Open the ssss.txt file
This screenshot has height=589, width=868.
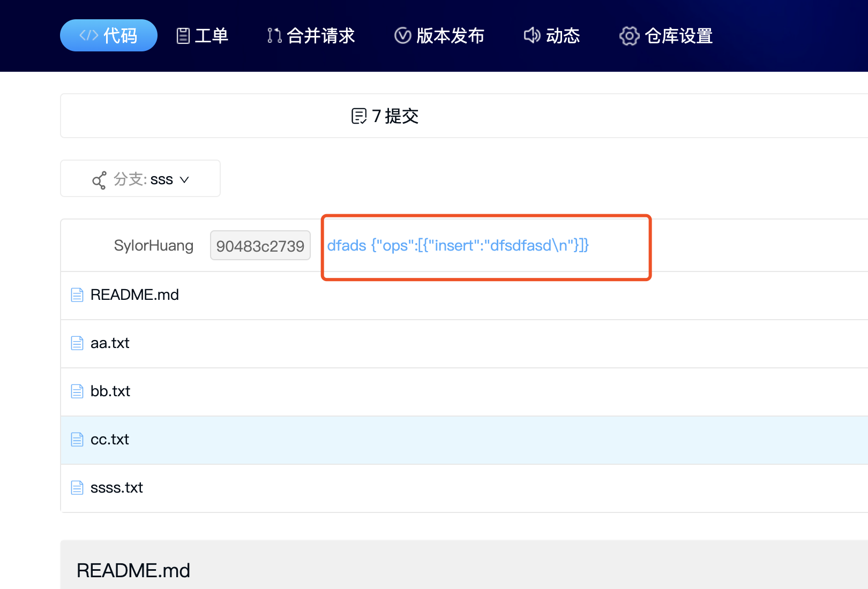(x=117, y=487)
